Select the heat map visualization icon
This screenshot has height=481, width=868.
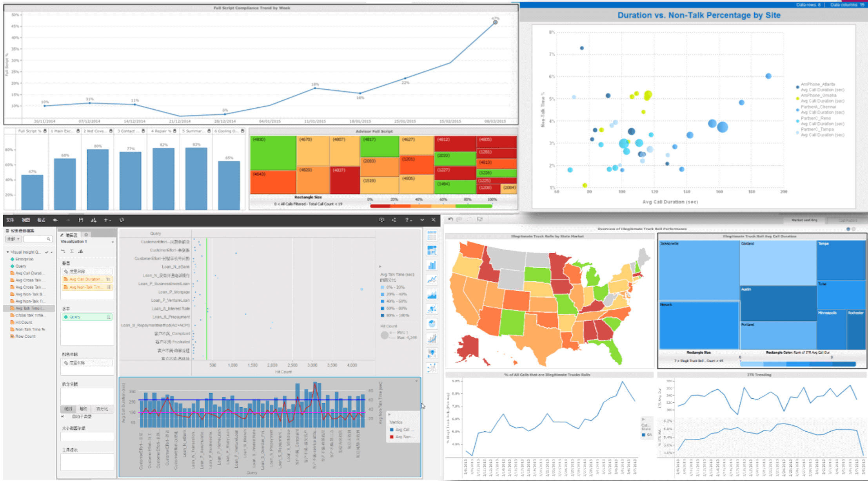click(432, 250)
